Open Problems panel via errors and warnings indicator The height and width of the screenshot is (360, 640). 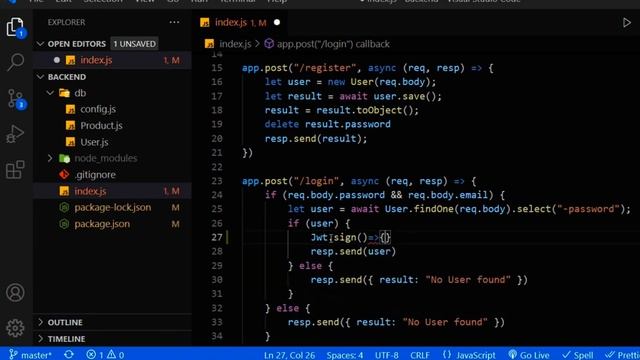[x=105, y=354]
